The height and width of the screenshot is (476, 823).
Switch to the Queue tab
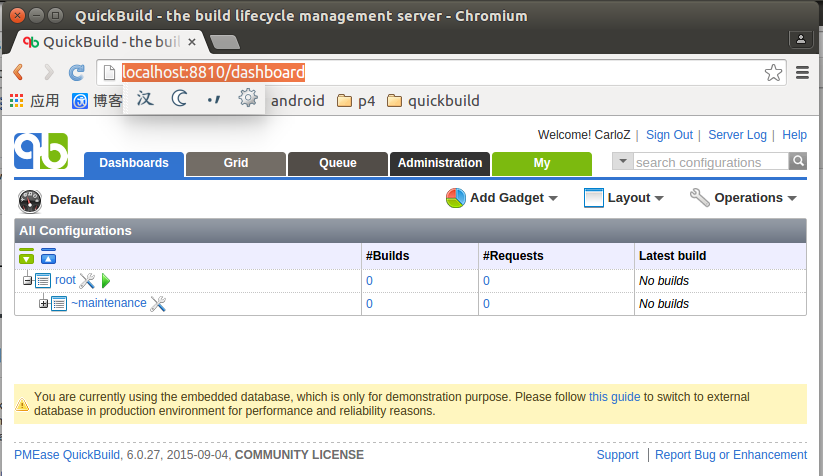[337, 163]
